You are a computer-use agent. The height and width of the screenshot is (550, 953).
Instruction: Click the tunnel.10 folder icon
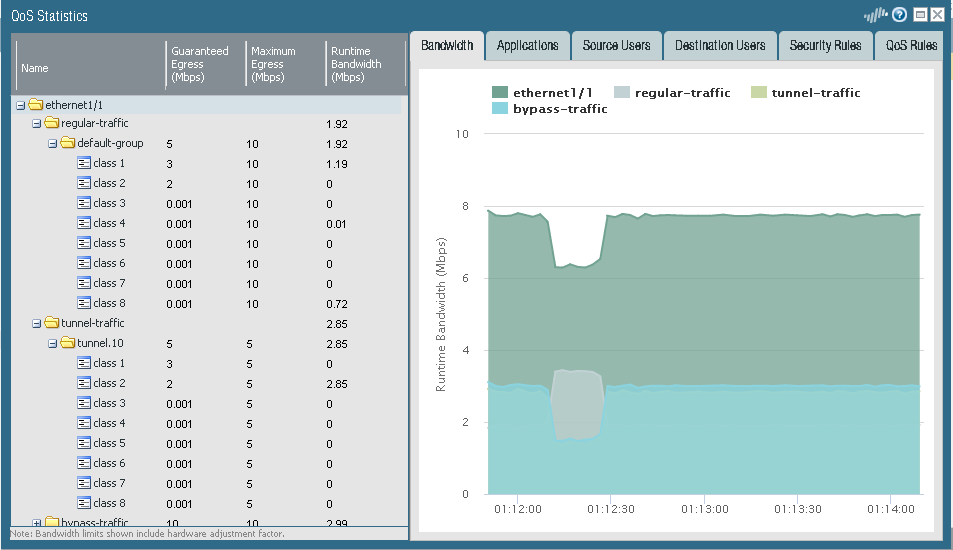68,343
